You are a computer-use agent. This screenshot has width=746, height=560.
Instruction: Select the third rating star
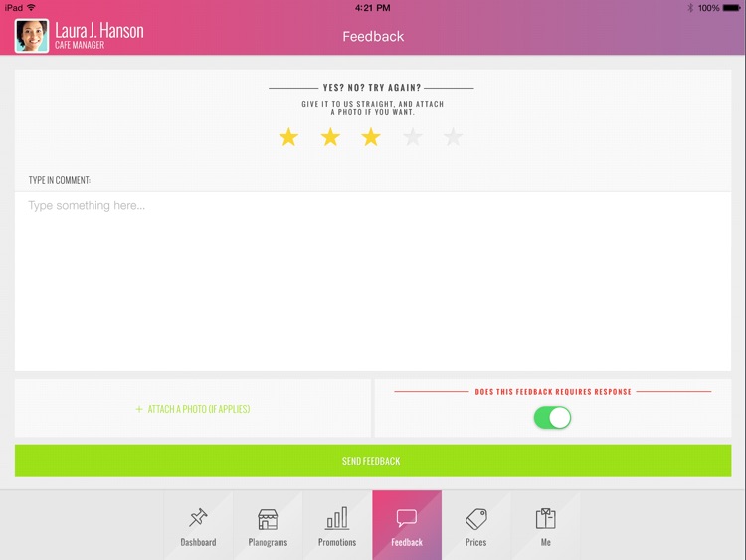click(371, 137)
